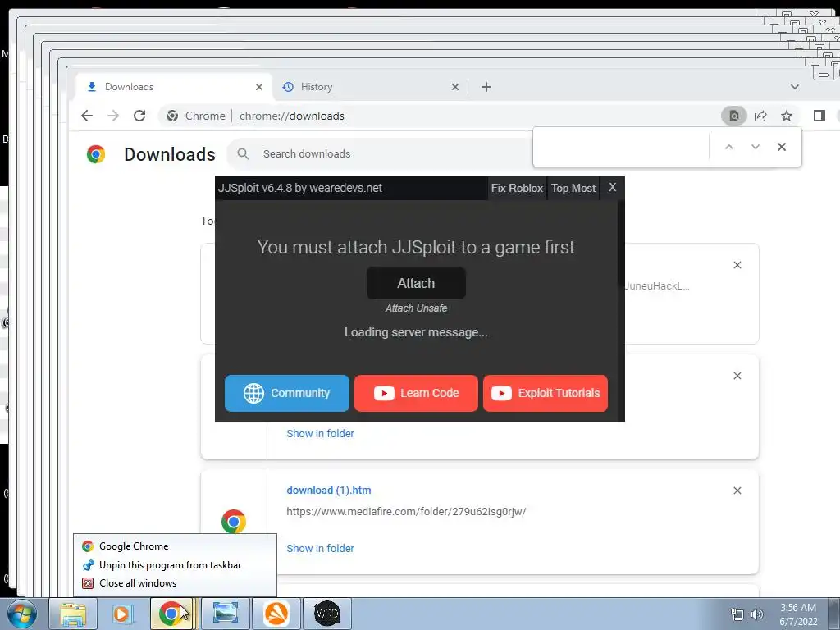Close the History tab
840x630 pixels.
point(454,87)
